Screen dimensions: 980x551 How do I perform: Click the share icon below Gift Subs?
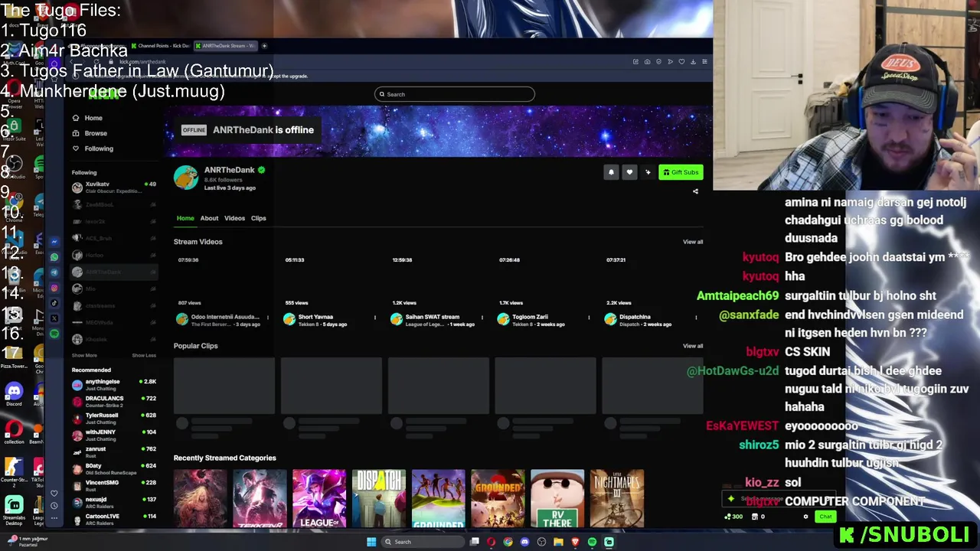click(x=695, y=191)
